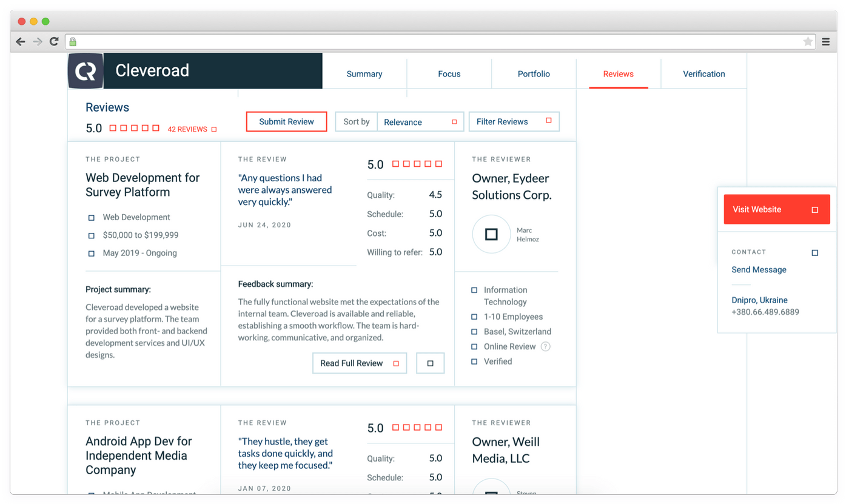Click icon beside Information Technology
The image size is (849, 504).
point(474,291)
